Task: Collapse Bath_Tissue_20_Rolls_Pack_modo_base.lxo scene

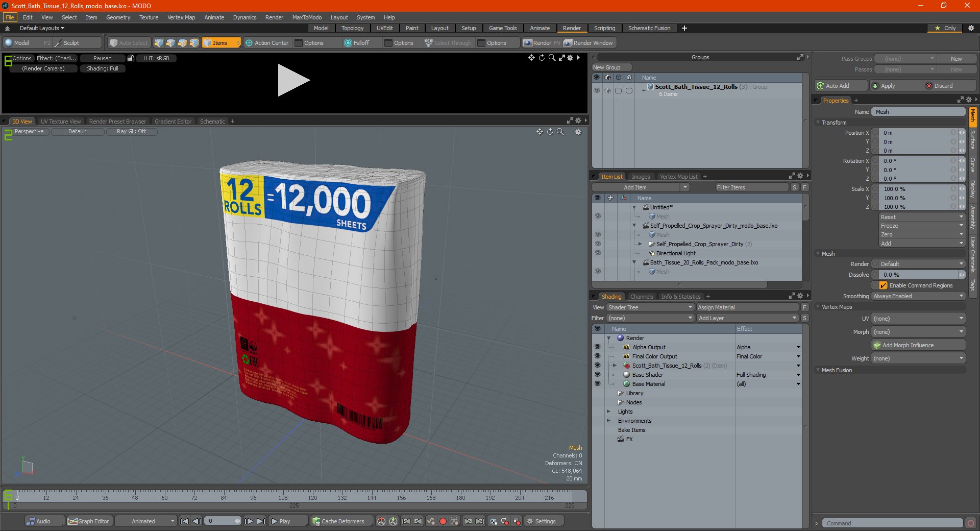Action: [x=634, y=262]
